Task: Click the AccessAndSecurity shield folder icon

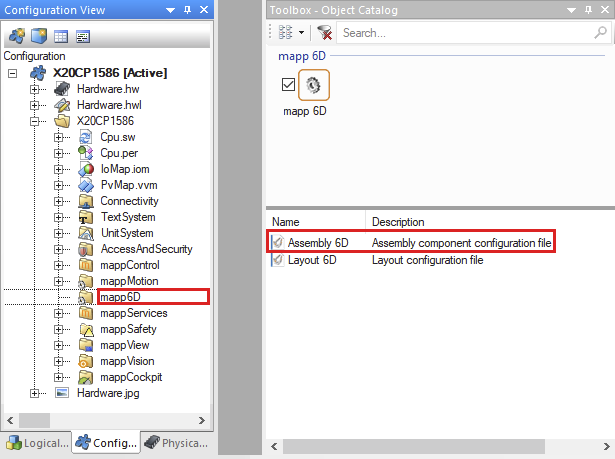Action: click(x=86, y=249)
